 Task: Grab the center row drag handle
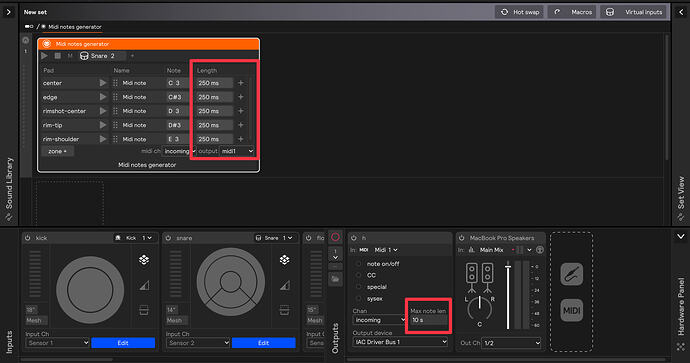click(x=115, y=83)
